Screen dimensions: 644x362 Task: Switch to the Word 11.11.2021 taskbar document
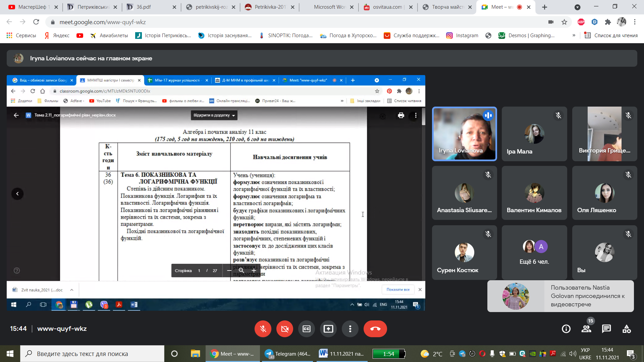click(342, 354)
